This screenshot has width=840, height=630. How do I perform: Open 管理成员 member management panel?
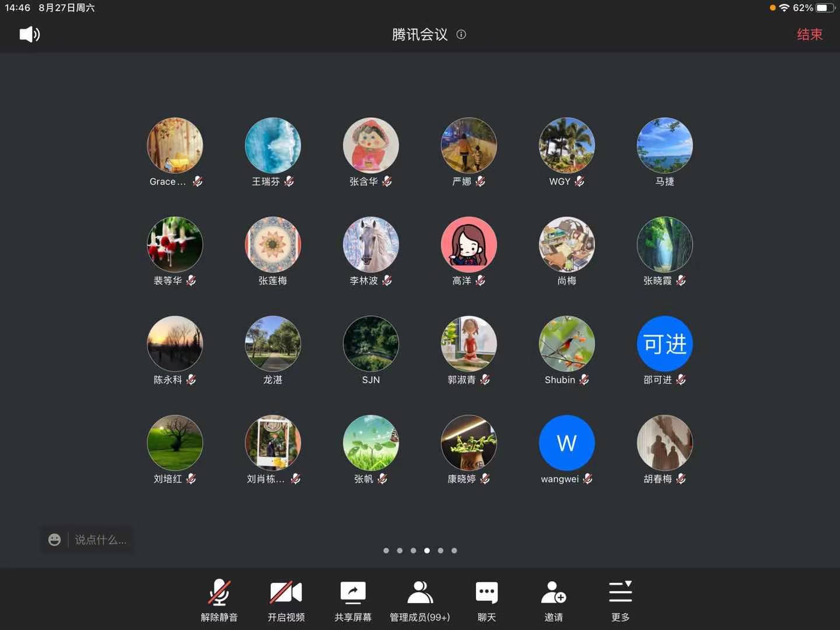pos(419,601)
